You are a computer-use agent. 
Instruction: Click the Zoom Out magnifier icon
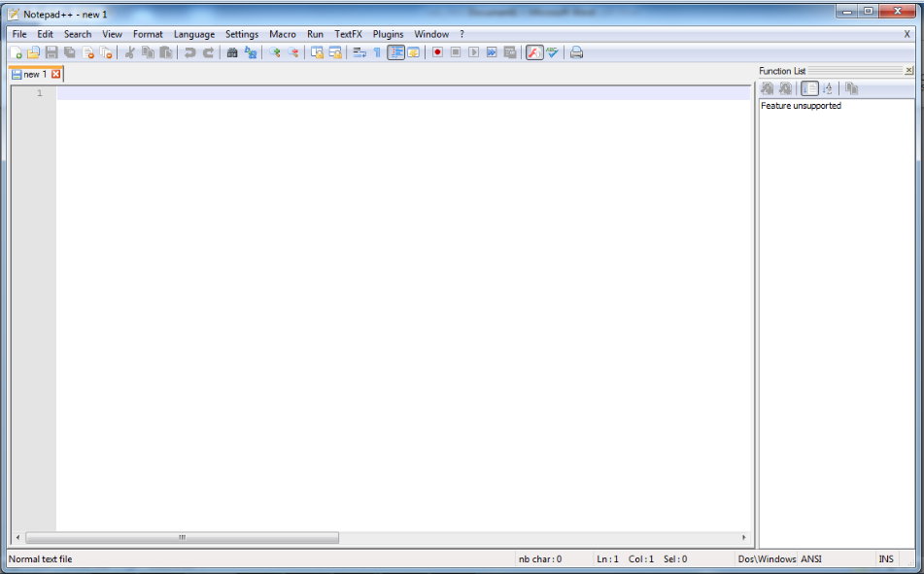[x=292, y=52]
